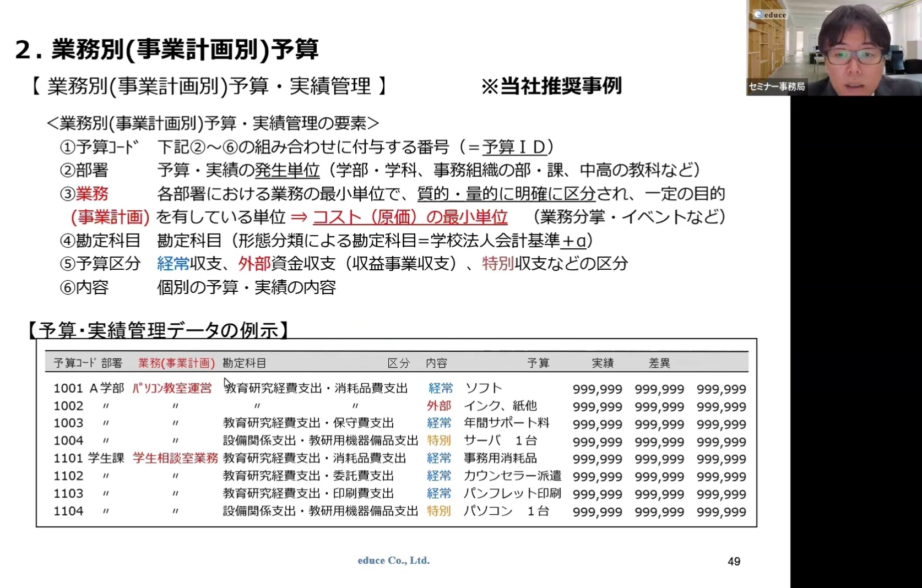Click the ソフト content cell

click(x=483, y=388)
